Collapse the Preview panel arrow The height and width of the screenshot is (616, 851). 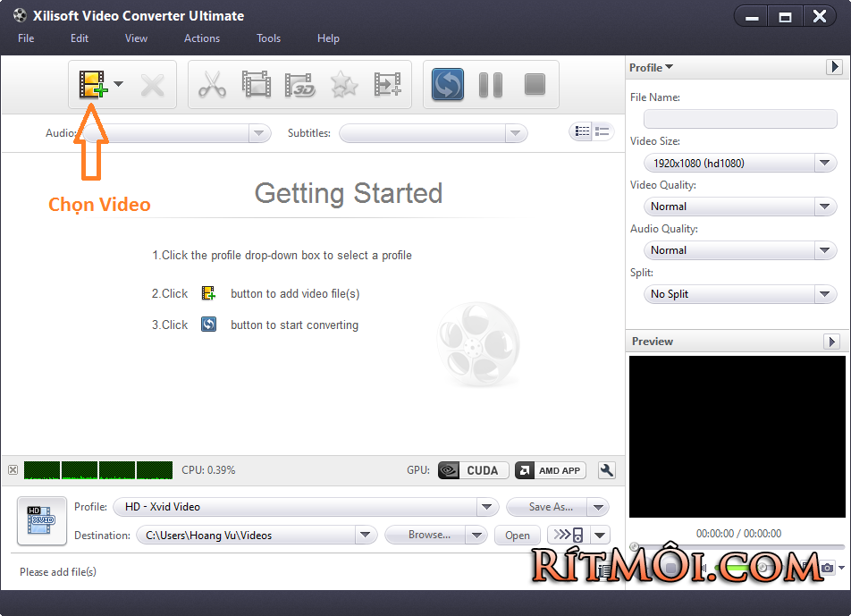pos(831,342)
